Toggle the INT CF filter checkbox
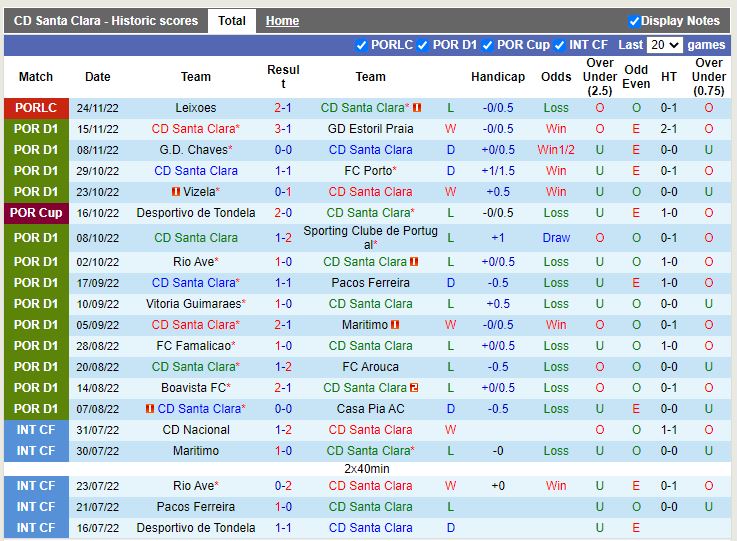 (x=560, y=45)
